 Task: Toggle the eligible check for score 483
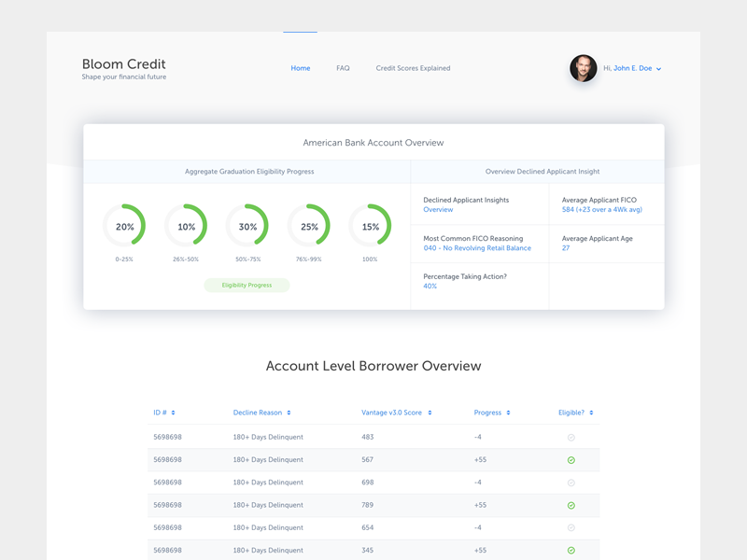click(571, 438)
